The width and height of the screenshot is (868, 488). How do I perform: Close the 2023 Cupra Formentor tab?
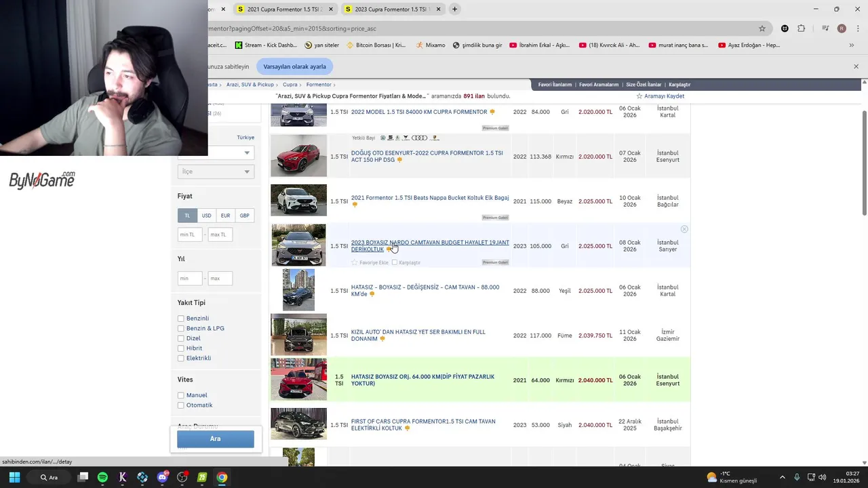(x=438, y=9)
